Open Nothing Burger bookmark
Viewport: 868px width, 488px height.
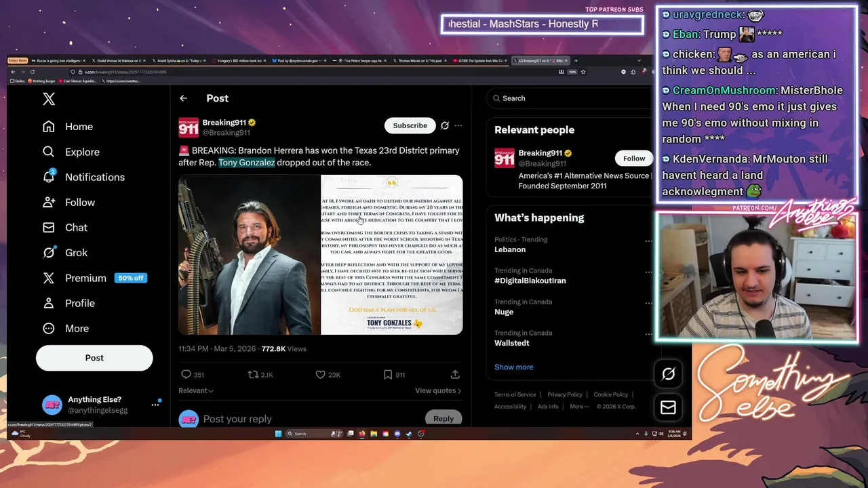42,81
